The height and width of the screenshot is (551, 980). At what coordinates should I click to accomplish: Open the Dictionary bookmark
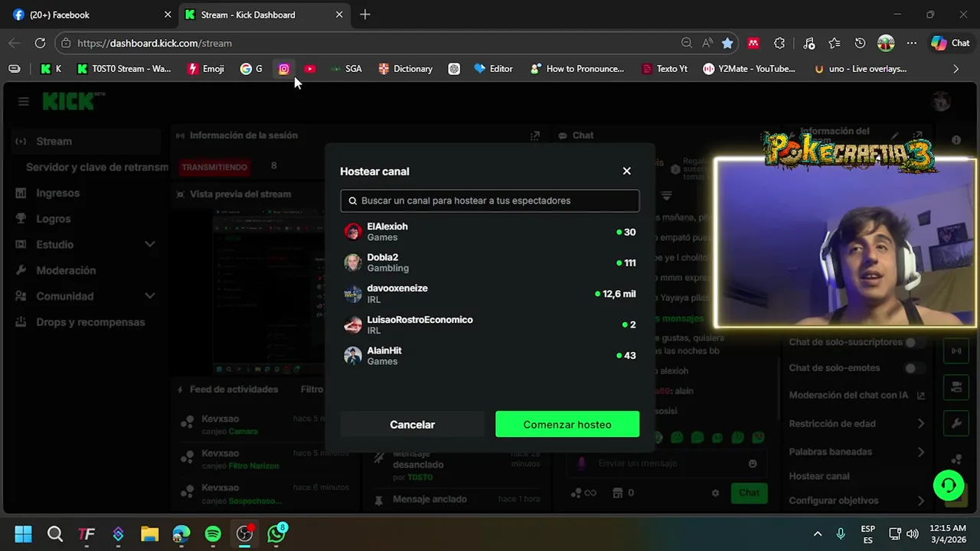pyautogui.click(x=405, y=69)
